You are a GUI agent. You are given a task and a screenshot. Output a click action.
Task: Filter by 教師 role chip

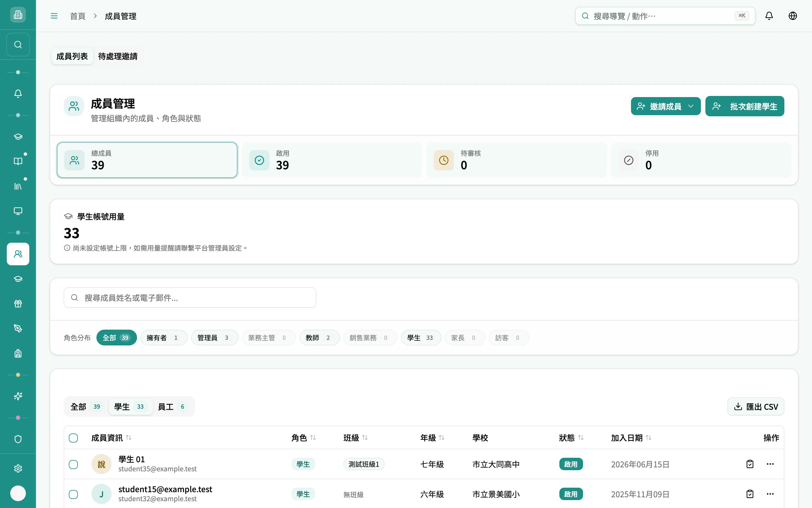(319, 338)
